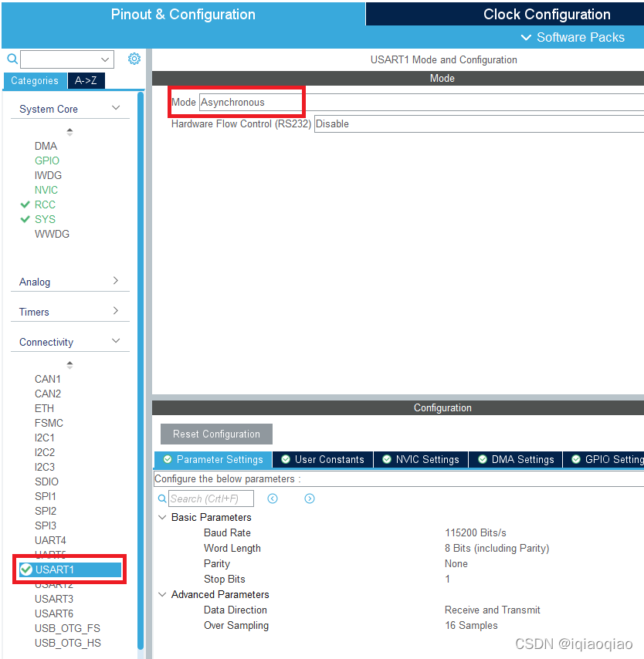Switch to Pinout & Configuration tab
Viewport: 644px width, 659px height.
click(183, 15)
